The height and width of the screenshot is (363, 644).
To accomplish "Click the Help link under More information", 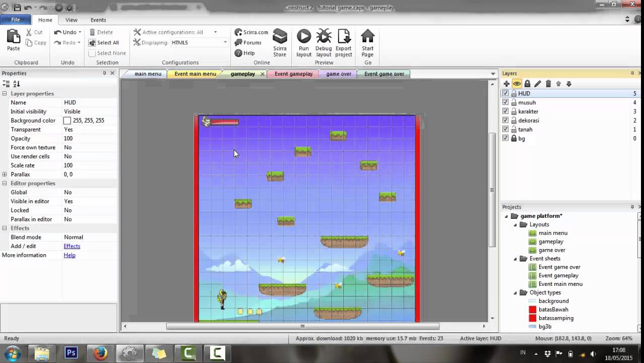I will pyautogui.click(x=70, y=255).
